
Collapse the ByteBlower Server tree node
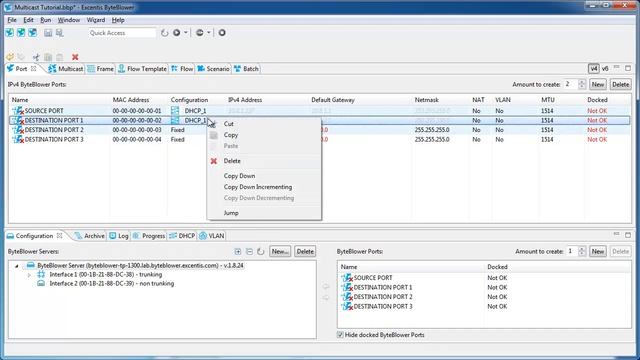tap(17, 266)
